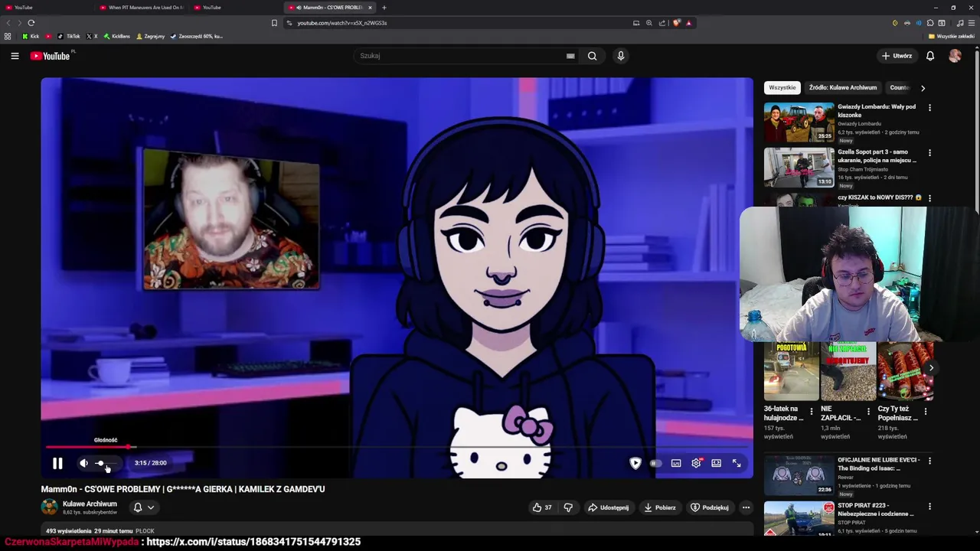980x551 pixels.
Task: Open the 36-latek na hulajnodze short
Action: click(791, 372)
